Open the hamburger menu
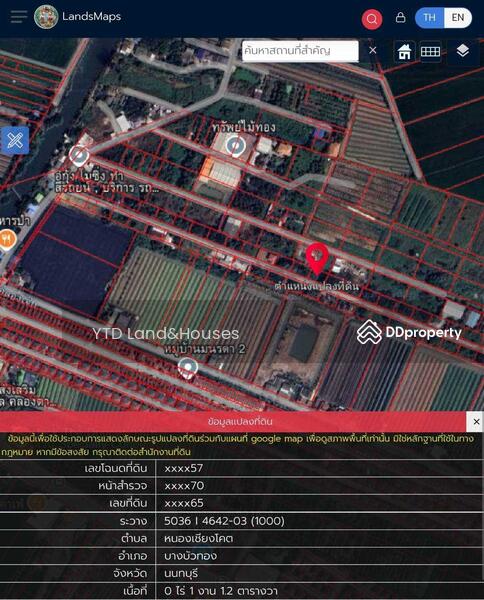Viewport: 484px width, 600px height. click(x=18, y=17)
